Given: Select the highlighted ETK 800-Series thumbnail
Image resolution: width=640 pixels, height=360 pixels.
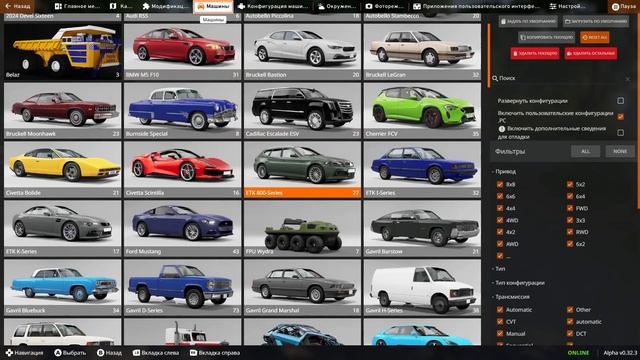Looking at the screenshot, I should 302,169.
